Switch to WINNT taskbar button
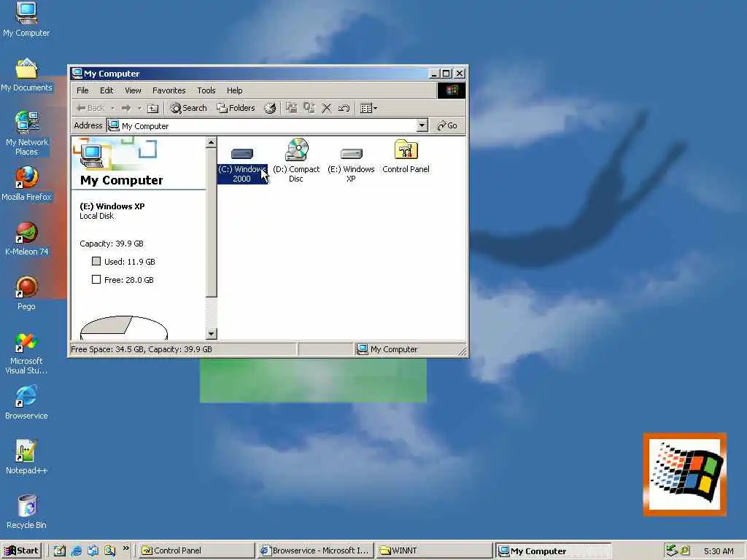The image size is (747, 560). tap(433, 551)
